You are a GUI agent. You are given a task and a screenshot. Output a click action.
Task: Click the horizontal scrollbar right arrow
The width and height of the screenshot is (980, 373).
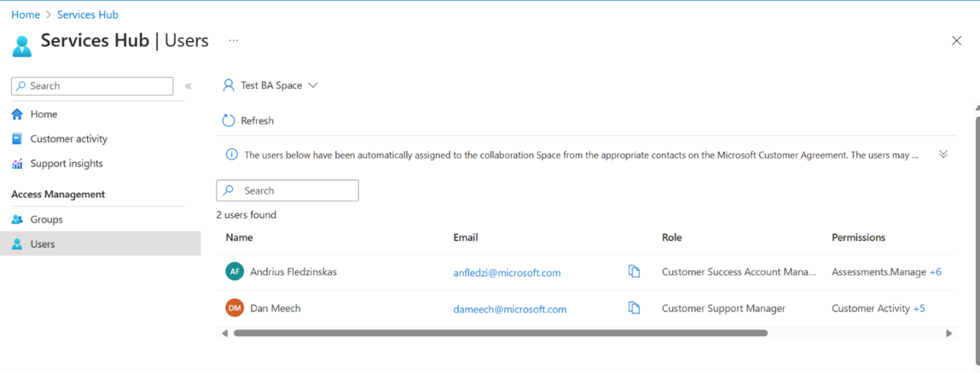pos(949,333)
